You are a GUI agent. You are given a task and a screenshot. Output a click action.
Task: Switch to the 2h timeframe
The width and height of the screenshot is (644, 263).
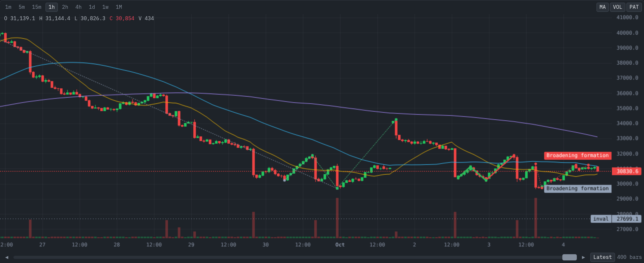pyautogui.click(x=65, y=7)
